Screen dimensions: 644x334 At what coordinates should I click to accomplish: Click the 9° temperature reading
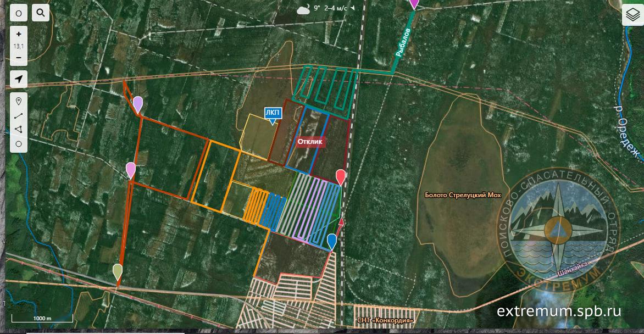317,8
